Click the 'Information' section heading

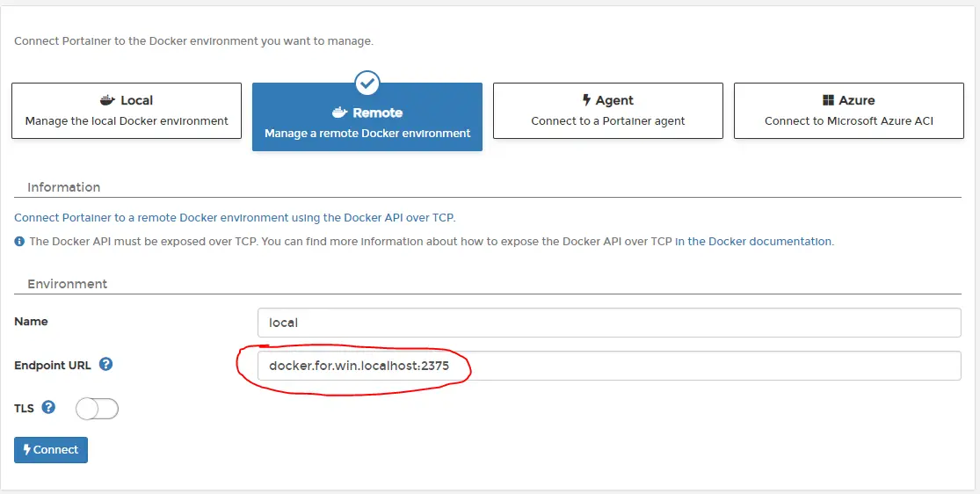pyautogui.click(x=64, y=187)
